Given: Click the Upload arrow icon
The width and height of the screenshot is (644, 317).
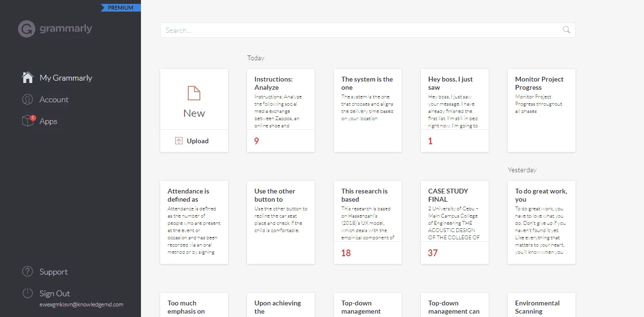Looking at the screenshot, I should click(x=179, y=141).
